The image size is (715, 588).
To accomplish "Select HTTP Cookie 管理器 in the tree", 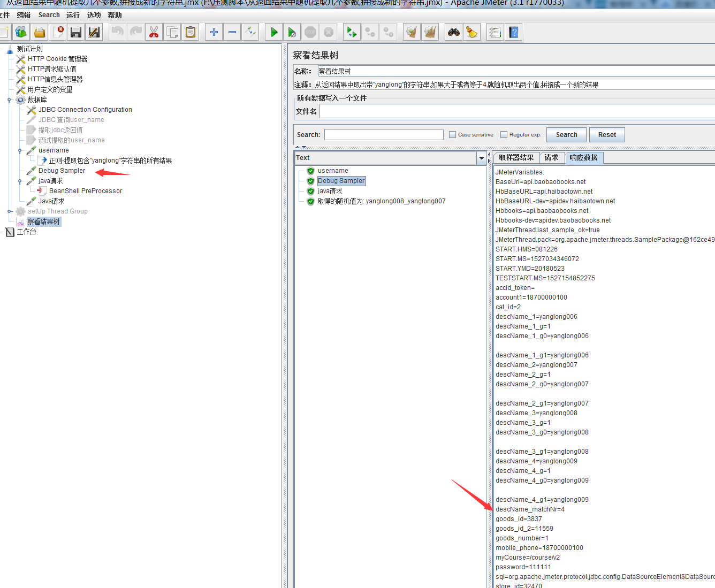I will coord(57,59).
